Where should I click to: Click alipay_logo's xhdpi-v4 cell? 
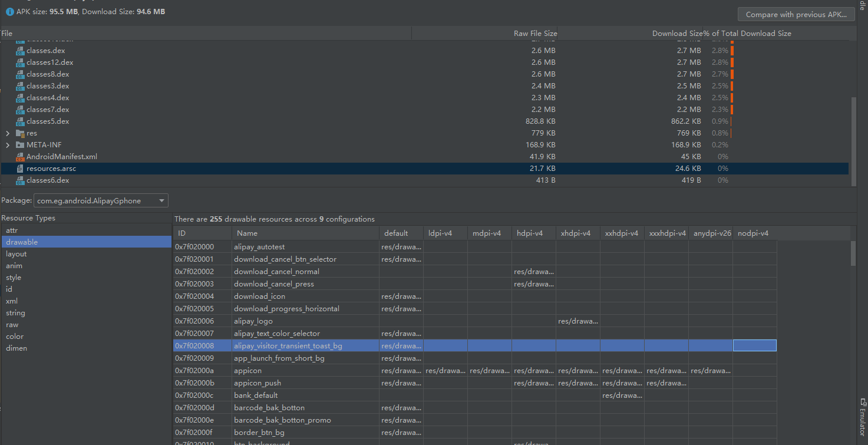pos(578,321)
